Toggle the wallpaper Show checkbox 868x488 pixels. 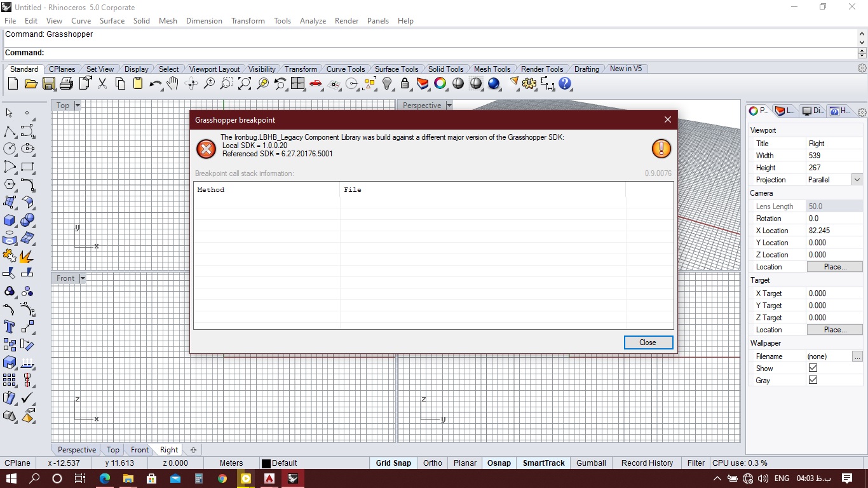(x=813, y=368)
